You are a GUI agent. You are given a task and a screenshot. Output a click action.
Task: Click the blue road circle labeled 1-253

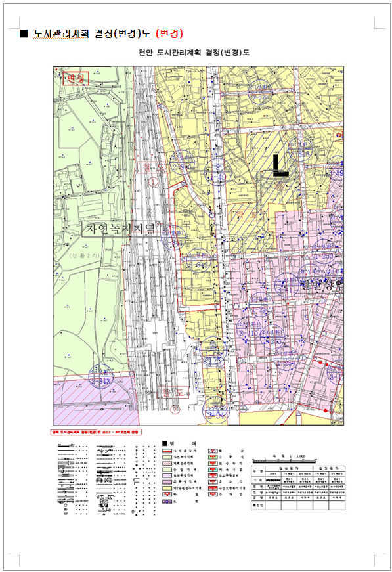point(272,337)
